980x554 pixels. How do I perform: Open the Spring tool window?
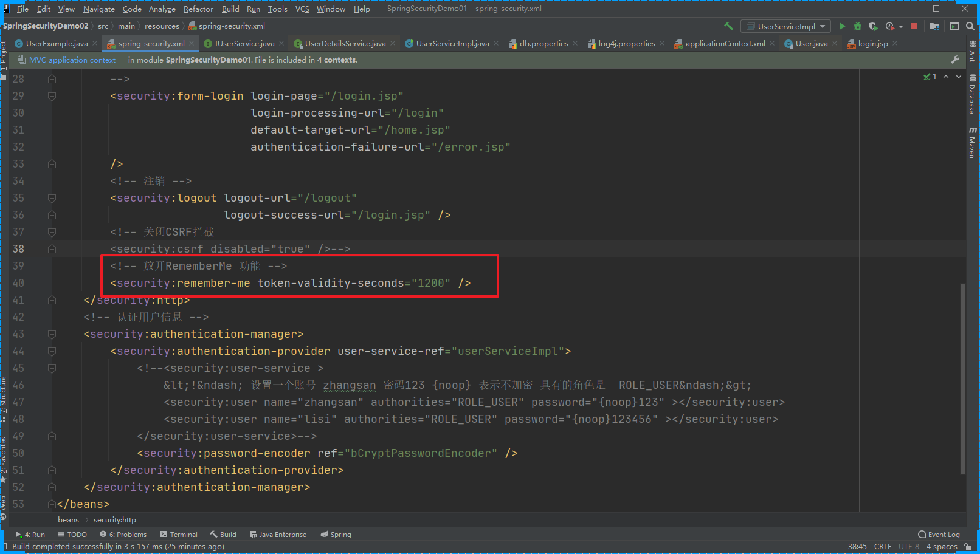[x=336, y=535]
